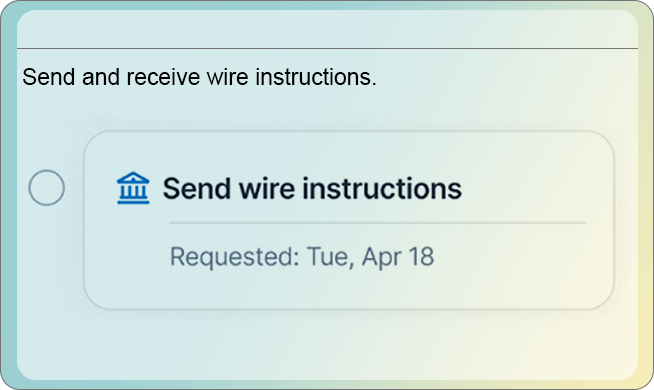Click the columned institution icon in the card
The height and width of the screenshot is (390, 654).
[133, 188]
